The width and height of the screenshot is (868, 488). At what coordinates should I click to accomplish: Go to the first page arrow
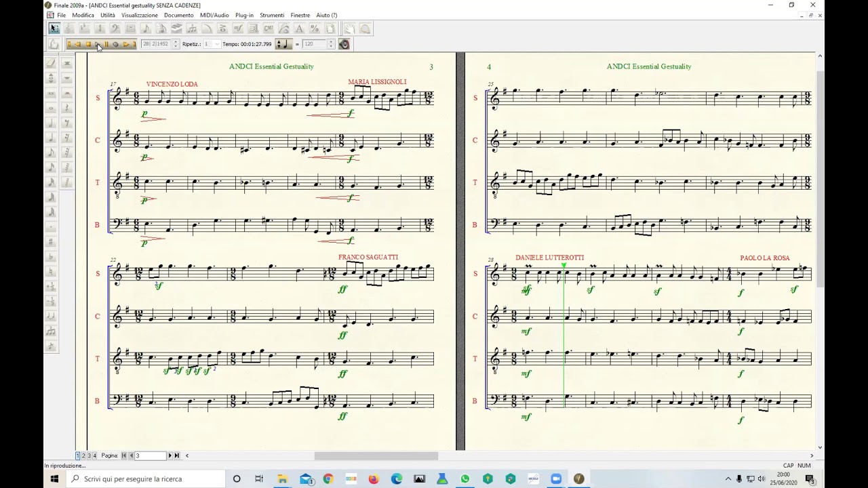(124, 455)
